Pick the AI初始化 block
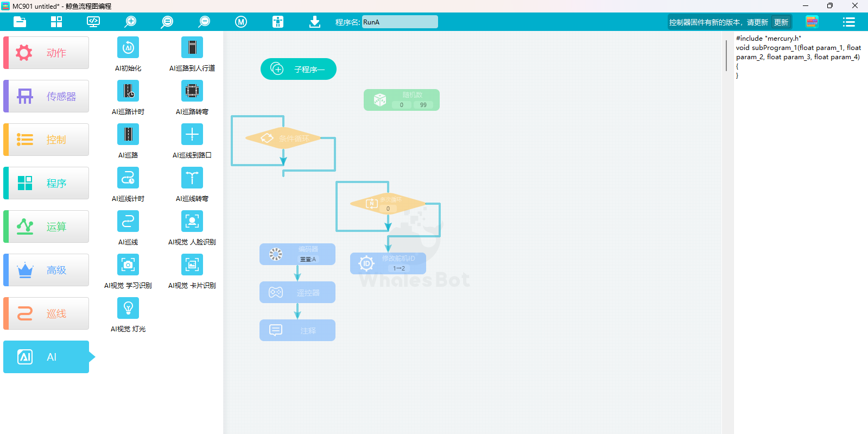The width and height of the screenshot is (868, 434). tap(128, 47)
